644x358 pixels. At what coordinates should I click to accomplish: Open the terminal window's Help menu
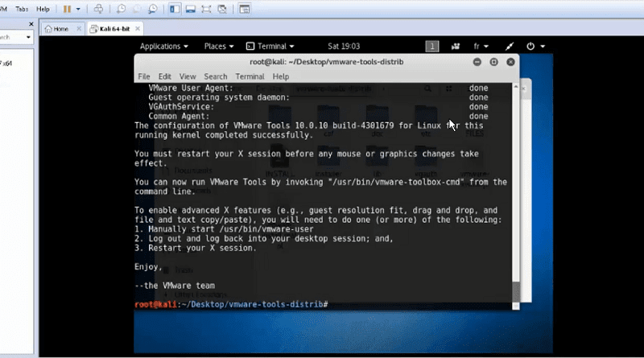click(280, 76)
